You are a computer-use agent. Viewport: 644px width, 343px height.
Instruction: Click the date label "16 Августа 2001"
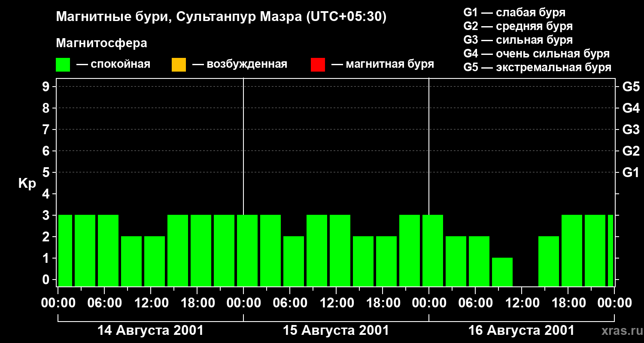tap(521, 331)
